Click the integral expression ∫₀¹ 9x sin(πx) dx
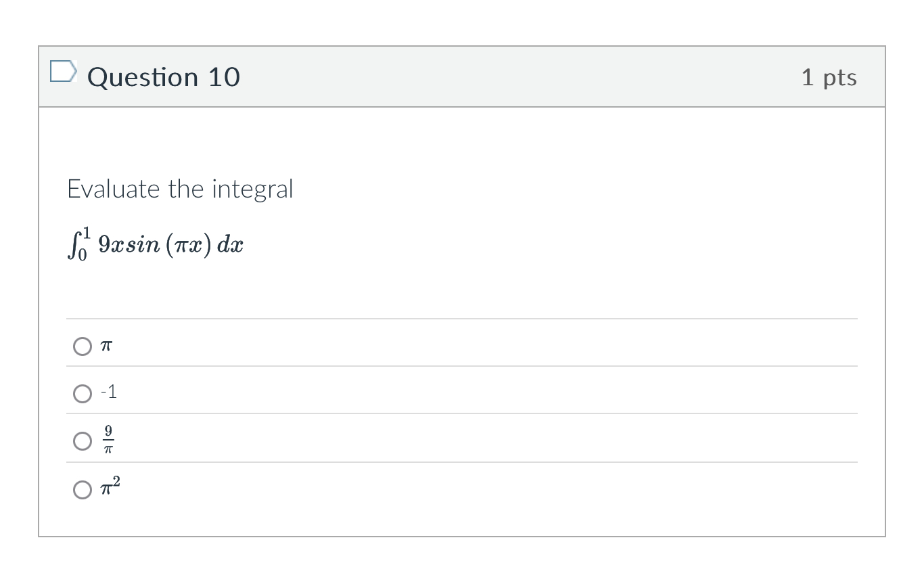924x586 pixels. click(x=154, y=244)
